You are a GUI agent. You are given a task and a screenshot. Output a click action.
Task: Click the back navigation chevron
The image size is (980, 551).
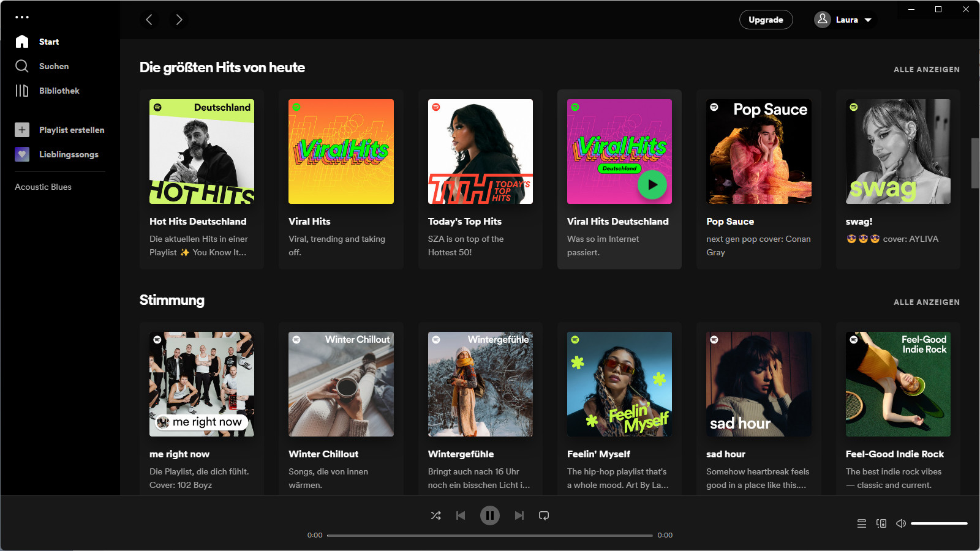coord(149,20)
